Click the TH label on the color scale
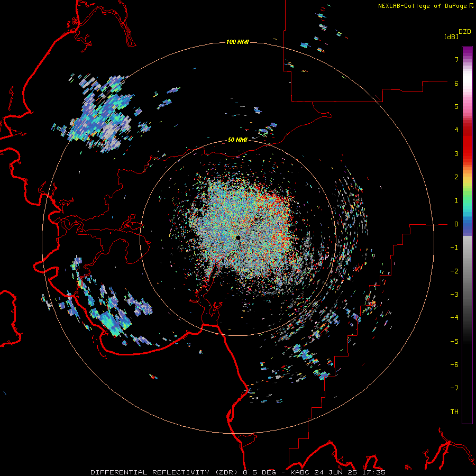Screen dimensions: 476x476 pos(454,412)
